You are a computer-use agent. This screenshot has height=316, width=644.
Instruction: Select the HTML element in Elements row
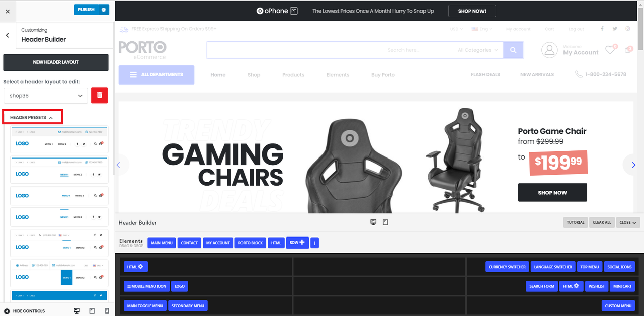[x=276, y=243]
